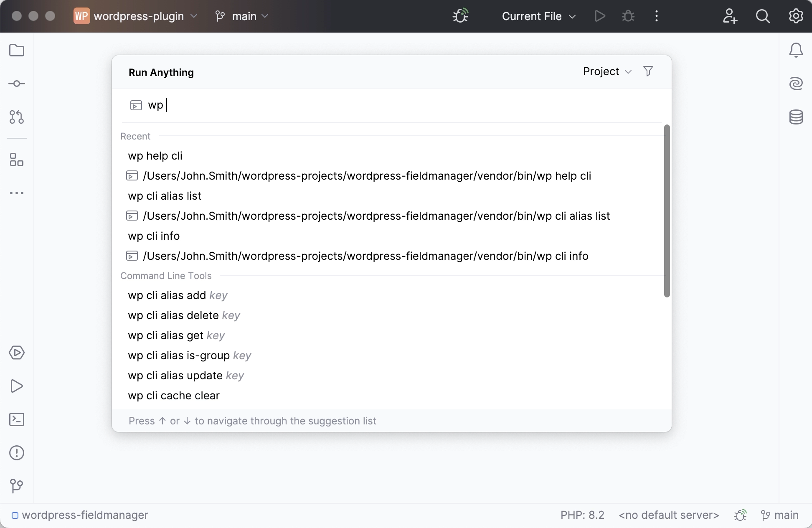Screen dimensions: 812x528
Task: Expand the Project scope dropdown in Run Anything
Action: (607, 71)
